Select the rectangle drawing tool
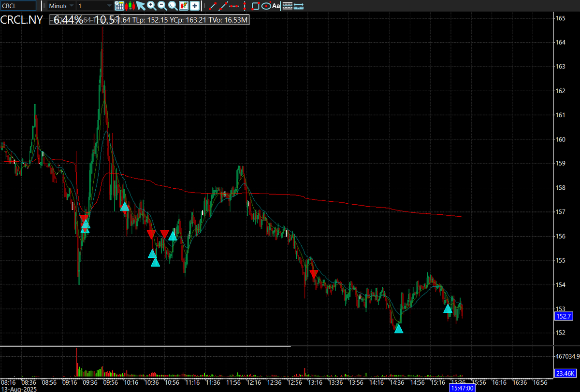Image resolution: width=580 pixels, height=392 pixels. 256,6
